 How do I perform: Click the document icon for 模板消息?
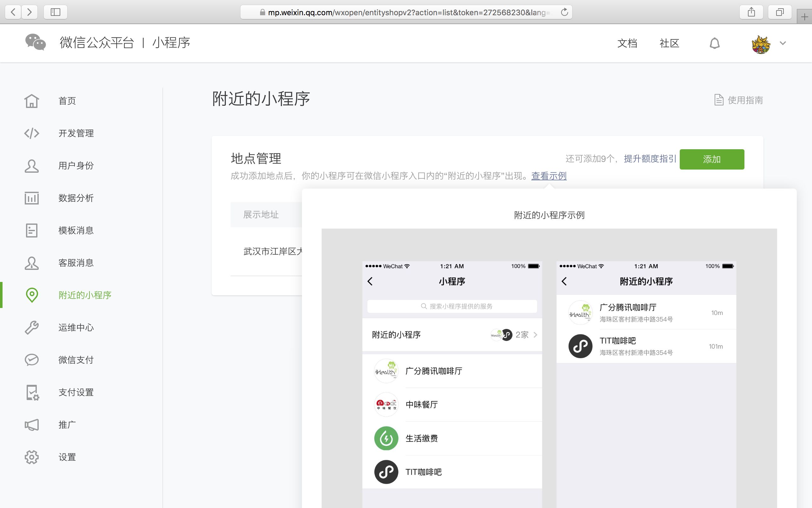(31, 231)
